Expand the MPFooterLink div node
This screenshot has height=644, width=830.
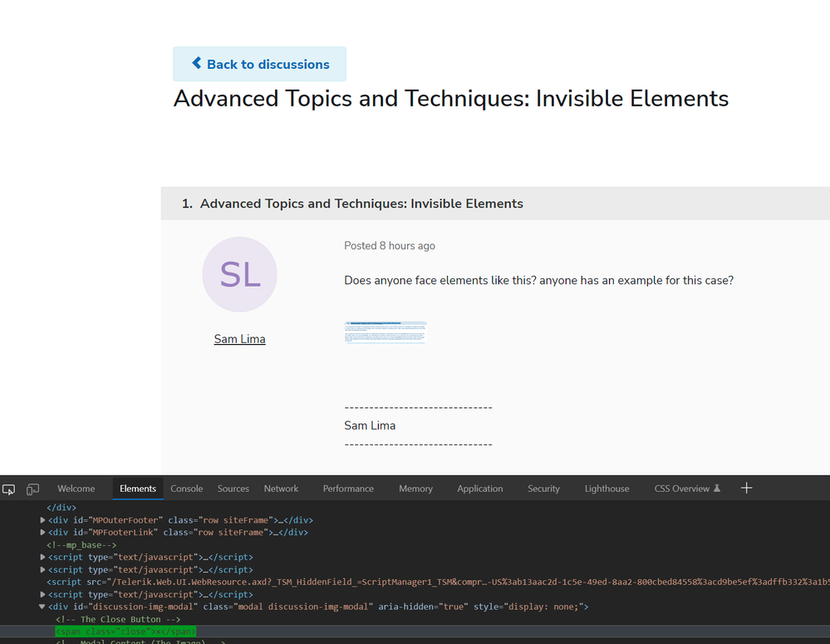(x=43, y=533)
